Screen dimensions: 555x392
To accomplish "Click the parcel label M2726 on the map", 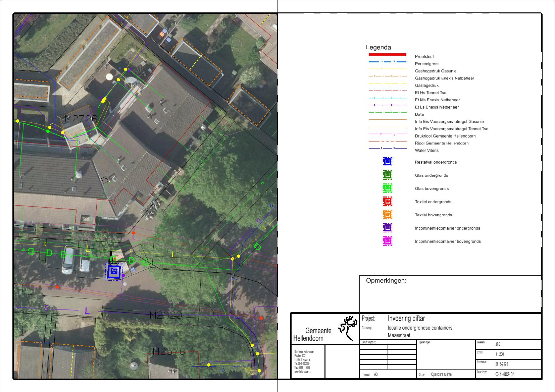I will click(x=81, y=119).
